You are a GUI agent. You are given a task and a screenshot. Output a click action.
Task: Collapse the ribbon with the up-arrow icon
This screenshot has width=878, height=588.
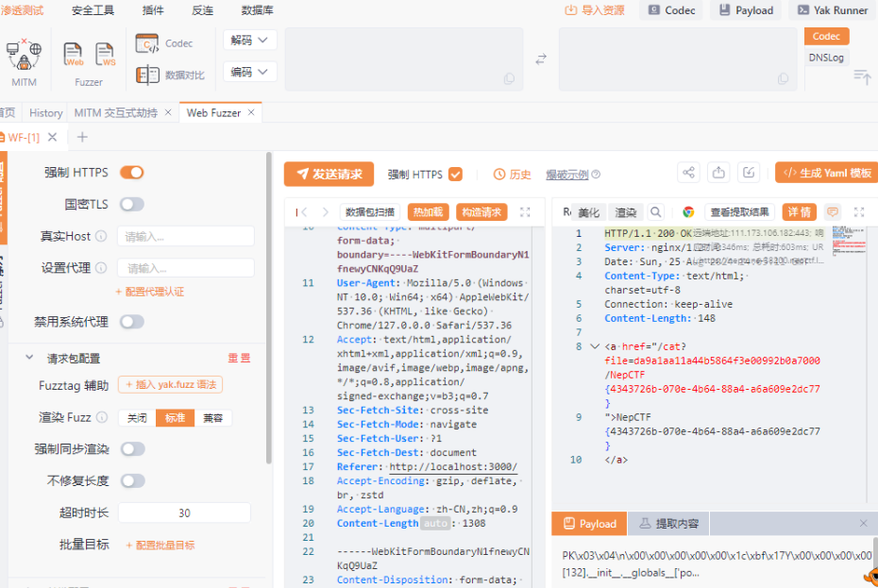862,76
